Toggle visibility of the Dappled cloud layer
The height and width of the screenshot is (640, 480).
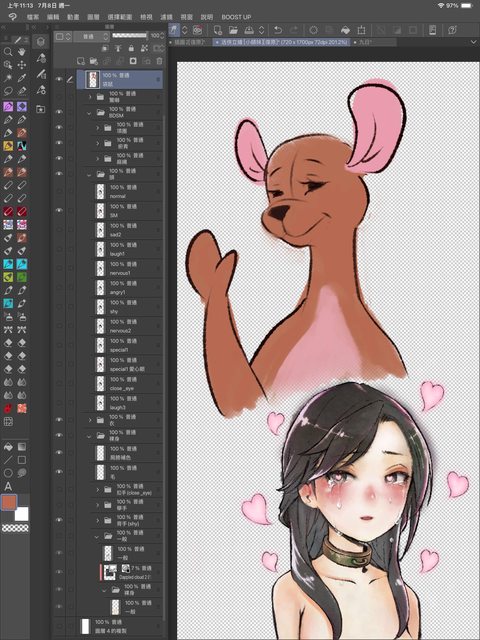[59, 572]
